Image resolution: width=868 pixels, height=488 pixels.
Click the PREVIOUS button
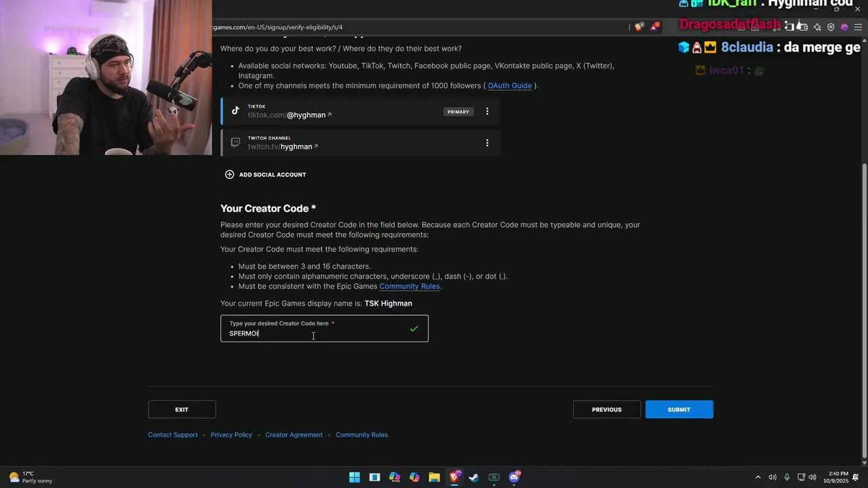click(607, 409)
